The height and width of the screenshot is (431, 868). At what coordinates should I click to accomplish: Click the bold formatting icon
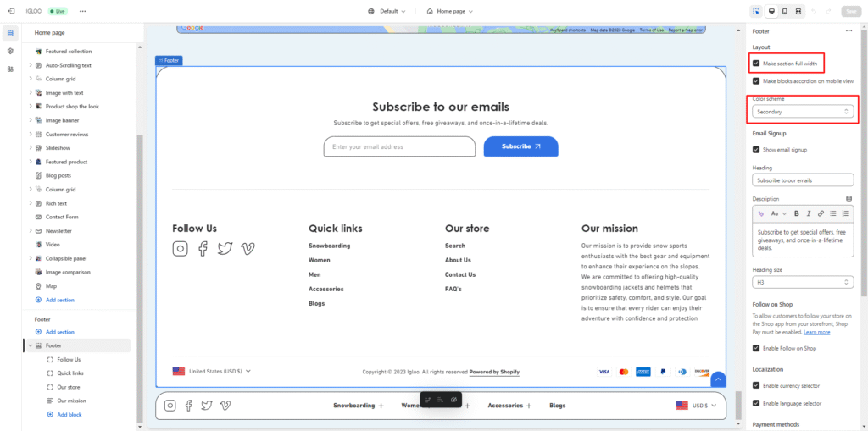point(797,213)
